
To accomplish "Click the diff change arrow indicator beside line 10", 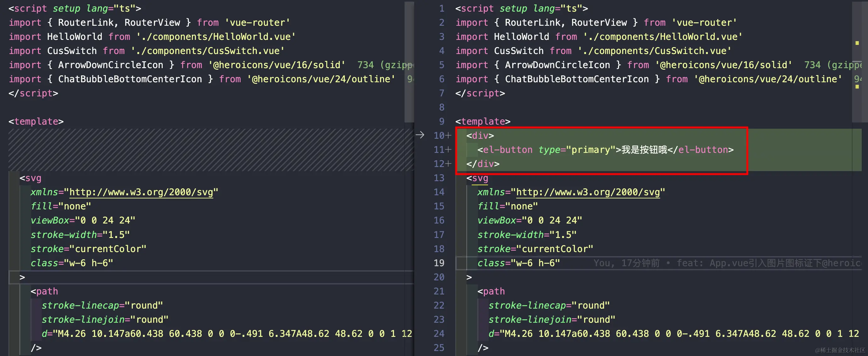I will coord(420,135).
